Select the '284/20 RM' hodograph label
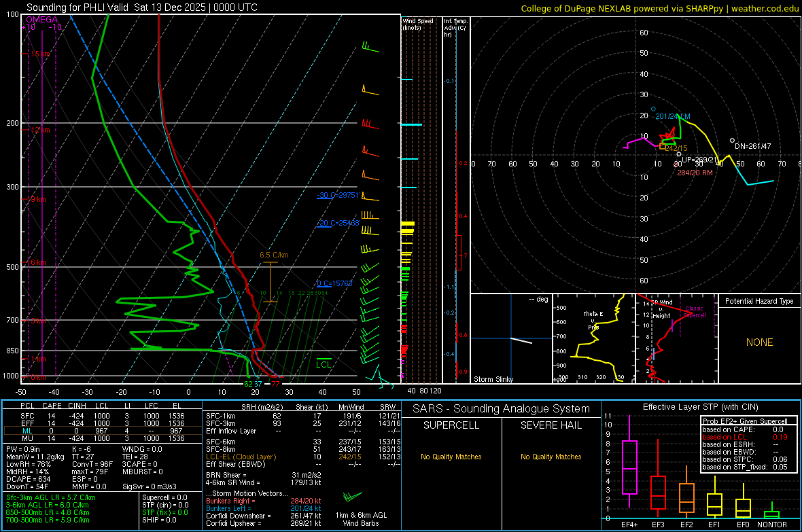The width and height of the screenshot is (802, 532). [695, 173]
